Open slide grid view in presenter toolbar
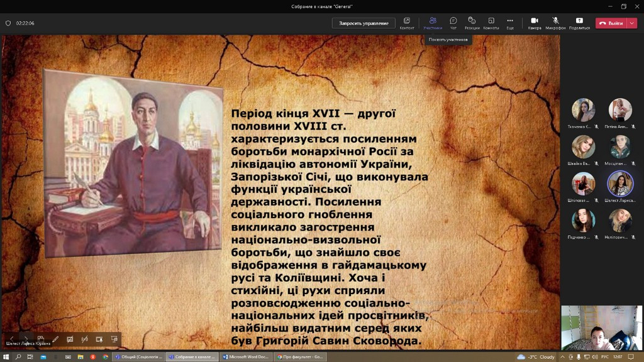Image resolution: width=644 pixels, height=362 pixels. [41, 339]
